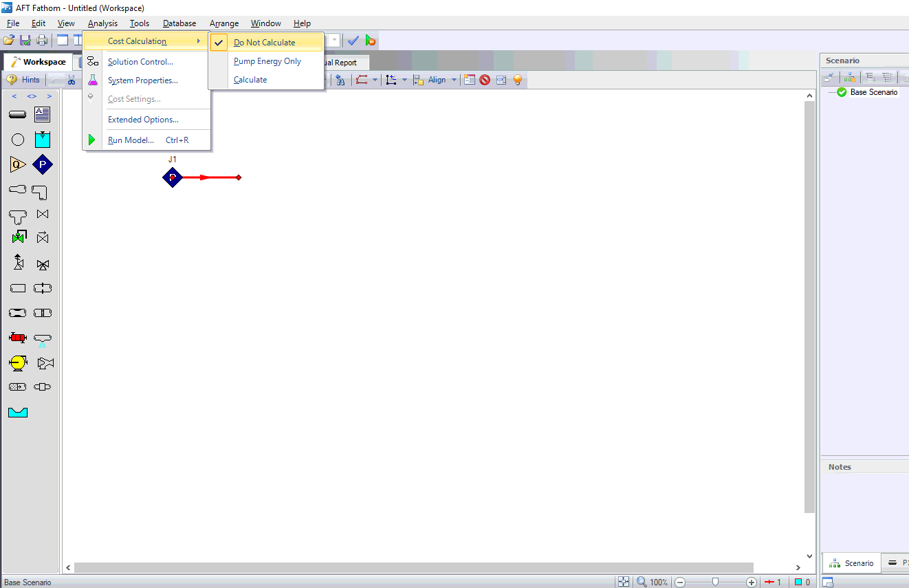Select Base Scenario in scenario tree
Image resolution: width=909 pixels, height=588 pixels.
873,92
